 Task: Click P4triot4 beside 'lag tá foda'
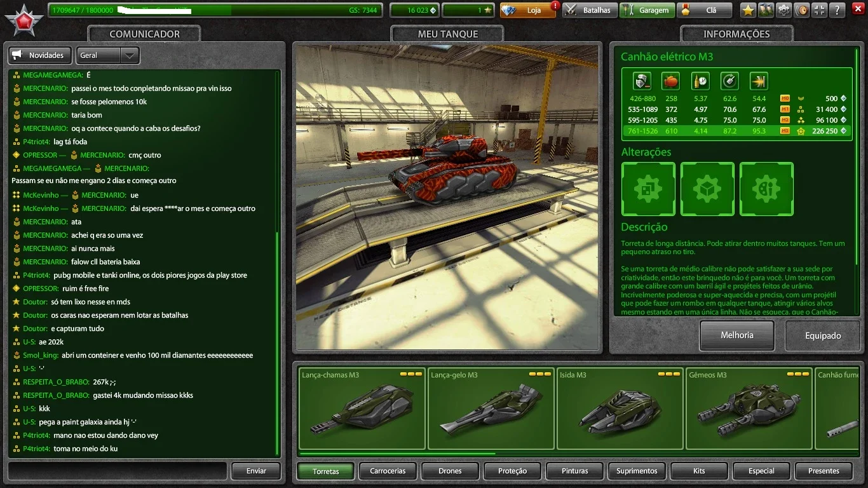(x=36, y=142)
